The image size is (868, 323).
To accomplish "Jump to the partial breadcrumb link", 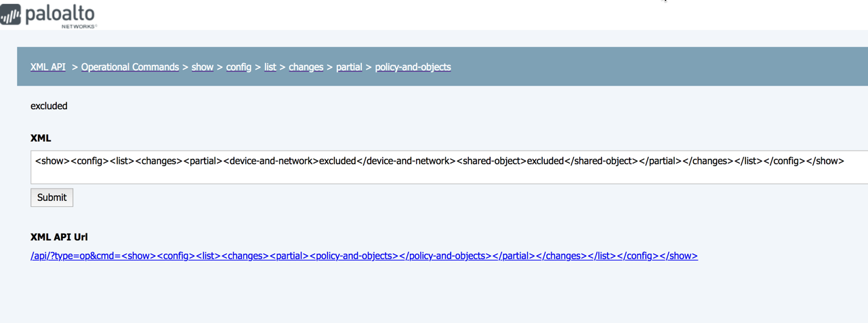I will pyautogui.click(x=349, y=67).
